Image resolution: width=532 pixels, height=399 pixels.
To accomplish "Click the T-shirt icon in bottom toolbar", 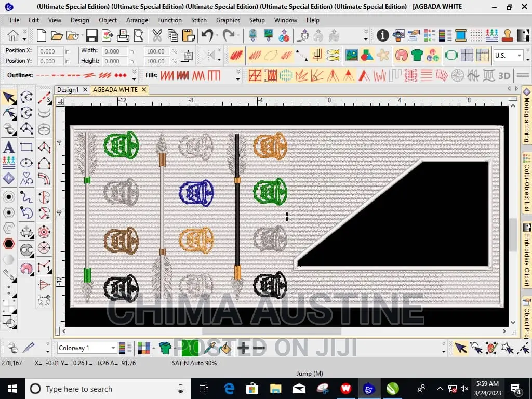I will click(x=165, y=348).
